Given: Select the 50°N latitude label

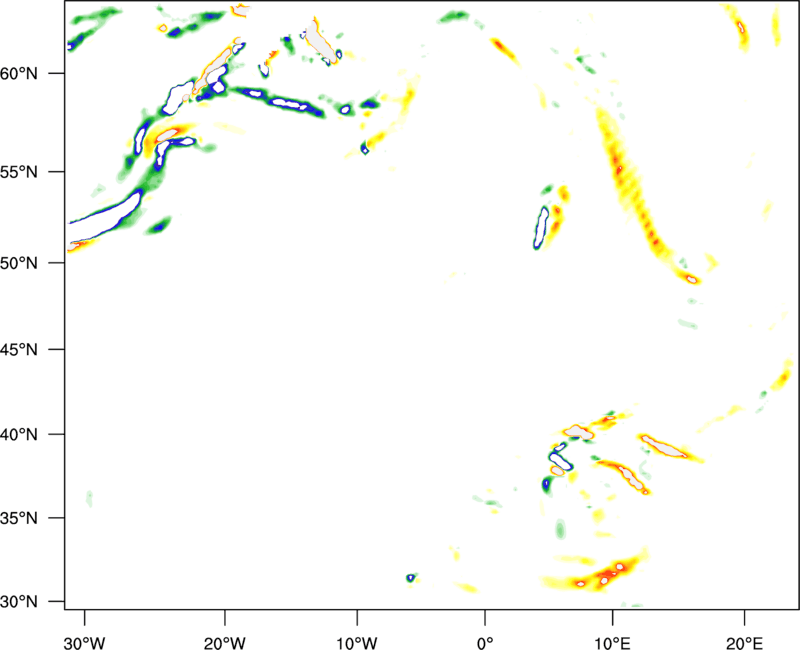Looking at the screenshot, I should (19, 264).
